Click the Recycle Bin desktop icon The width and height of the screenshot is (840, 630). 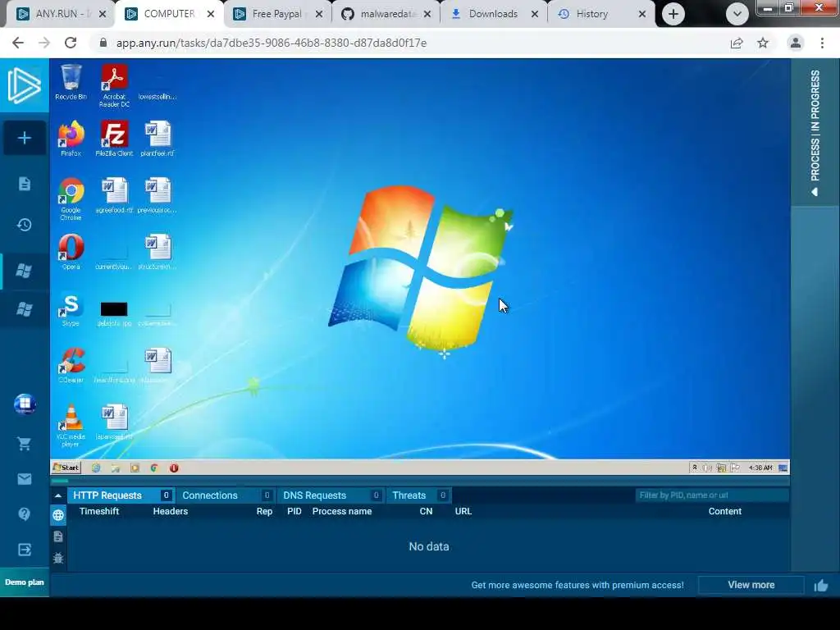click(71, 83)
